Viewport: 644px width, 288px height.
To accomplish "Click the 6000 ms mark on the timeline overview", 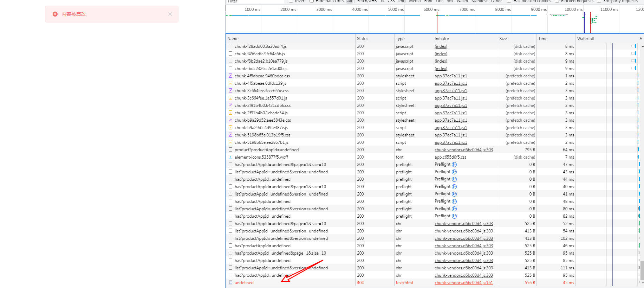I will click(x=431, y=9).
